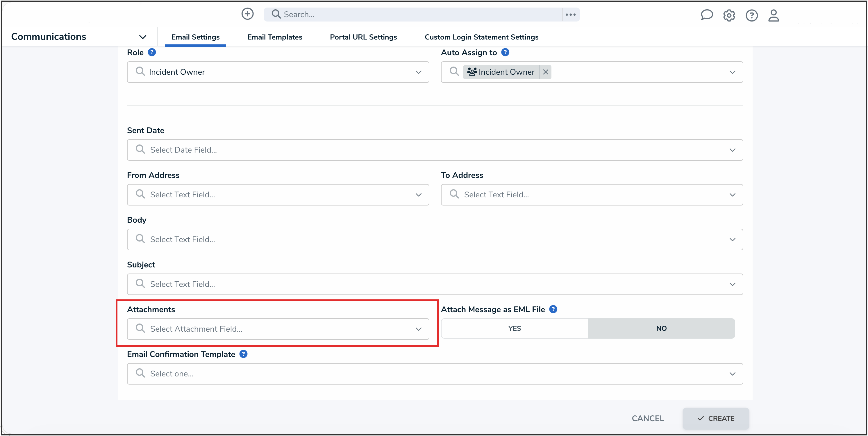Click the plus quick-create icon
The width and height of the screenshot is (868, 436).
[x=247, y=14]
